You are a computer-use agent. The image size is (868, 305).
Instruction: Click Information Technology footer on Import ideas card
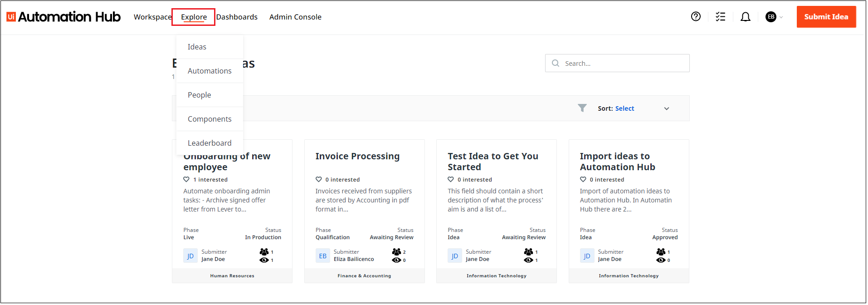[x=629, y=275]
